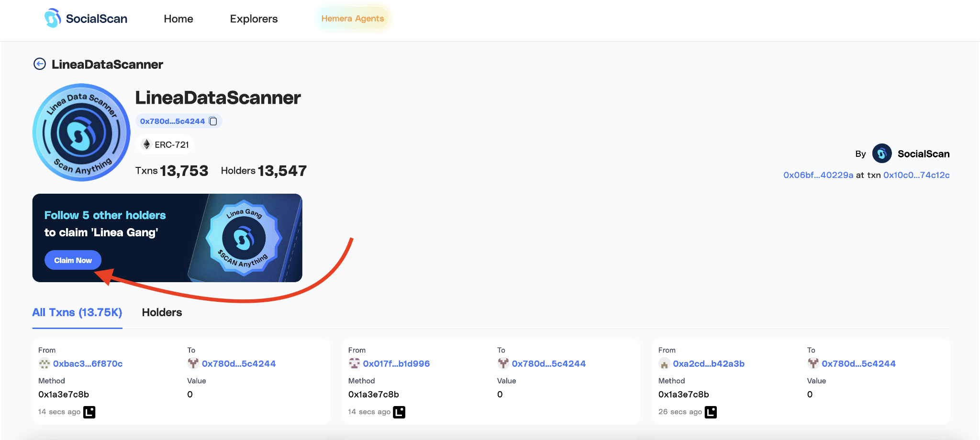Open the To address in the second transaction card
This screenshot has height=440, width=980.
point(549,363)
